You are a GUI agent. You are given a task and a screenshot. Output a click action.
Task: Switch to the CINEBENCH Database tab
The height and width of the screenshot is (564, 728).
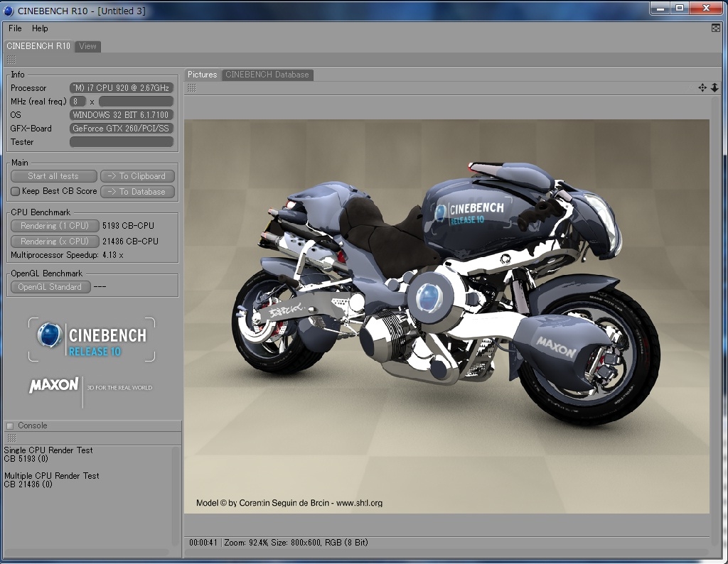(x=267, y=75)
